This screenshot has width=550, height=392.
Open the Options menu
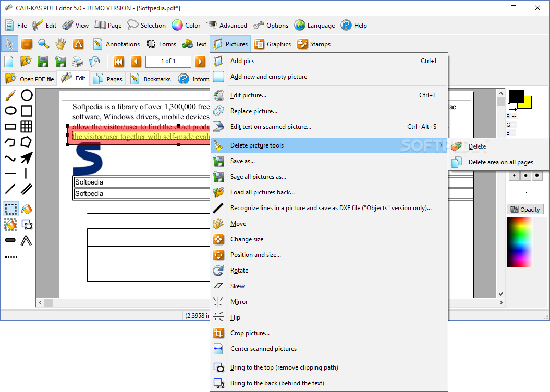coord(271,25)
